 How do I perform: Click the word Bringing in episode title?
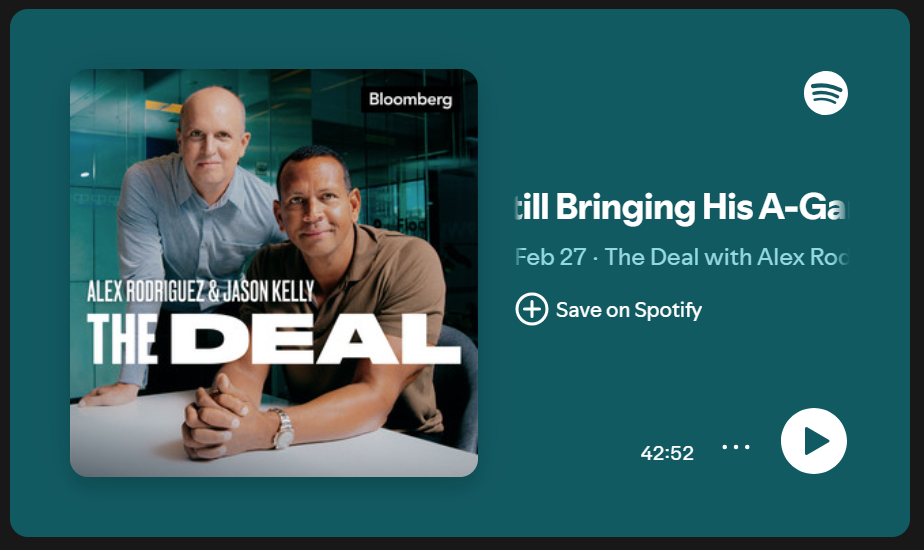click(x=625, y=208)
